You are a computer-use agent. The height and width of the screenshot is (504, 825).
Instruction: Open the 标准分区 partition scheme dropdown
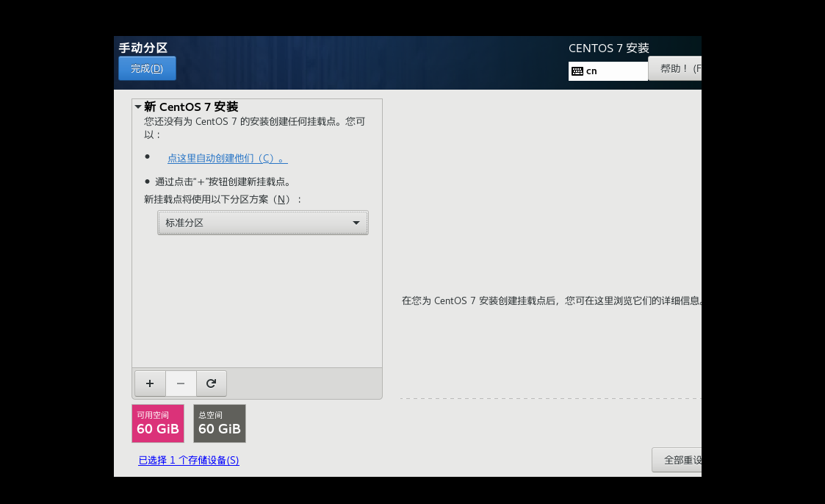(262, 223)
